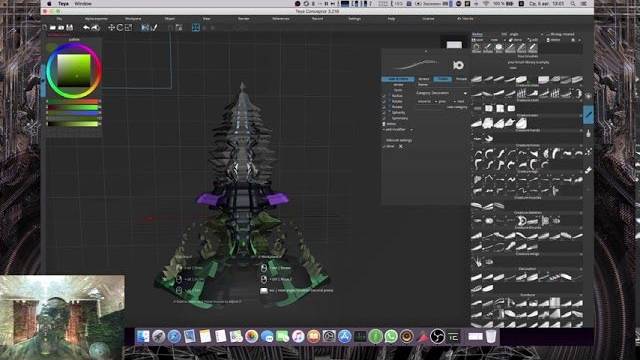
Task: Open App Store from the dock
Action: click(344, 336)
